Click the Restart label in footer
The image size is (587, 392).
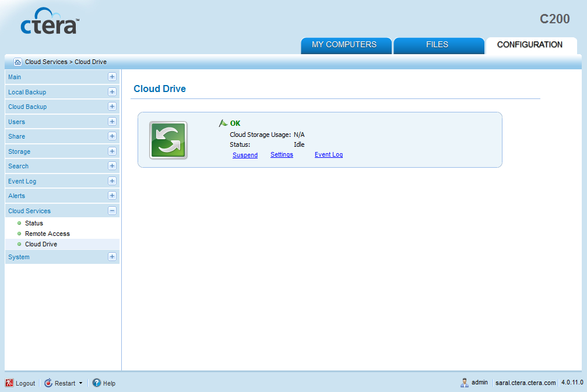(65, 383)
